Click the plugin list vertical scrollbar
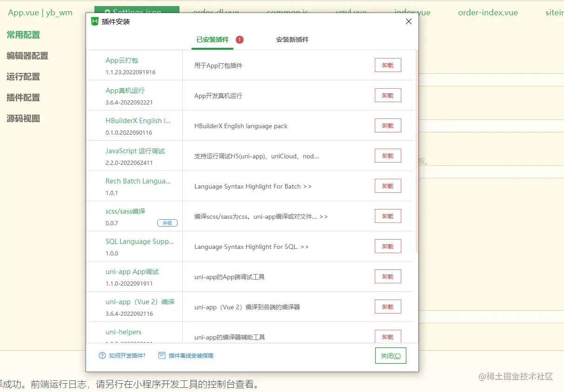The width and height of the screenshot is (564, 392). (x=417, y=151)
